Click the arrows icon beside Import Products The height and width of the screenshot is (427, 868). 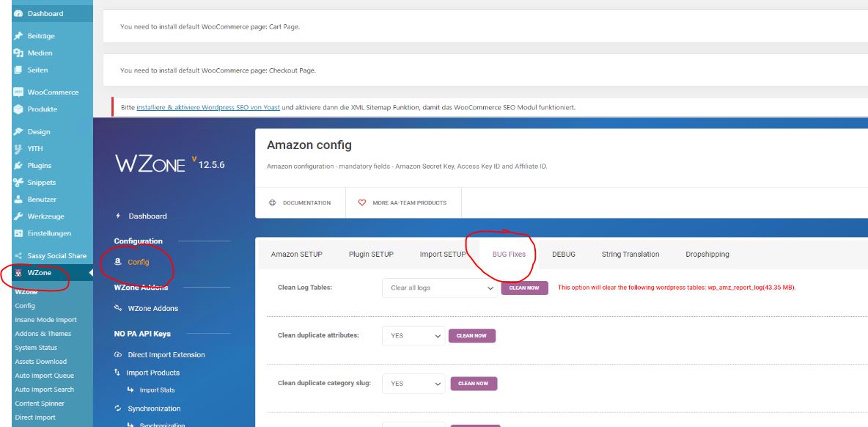(117, 373)
